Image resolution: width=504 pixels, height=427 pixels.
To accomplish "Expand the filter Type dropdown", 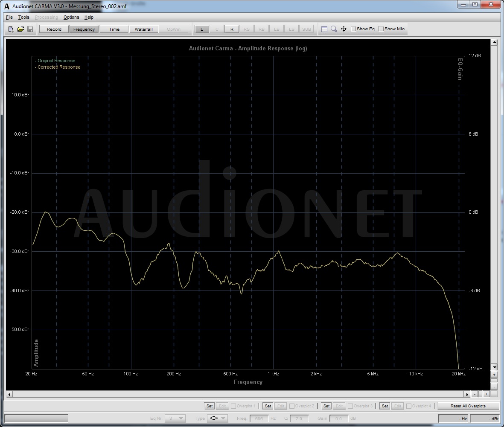I will point(217,418).
